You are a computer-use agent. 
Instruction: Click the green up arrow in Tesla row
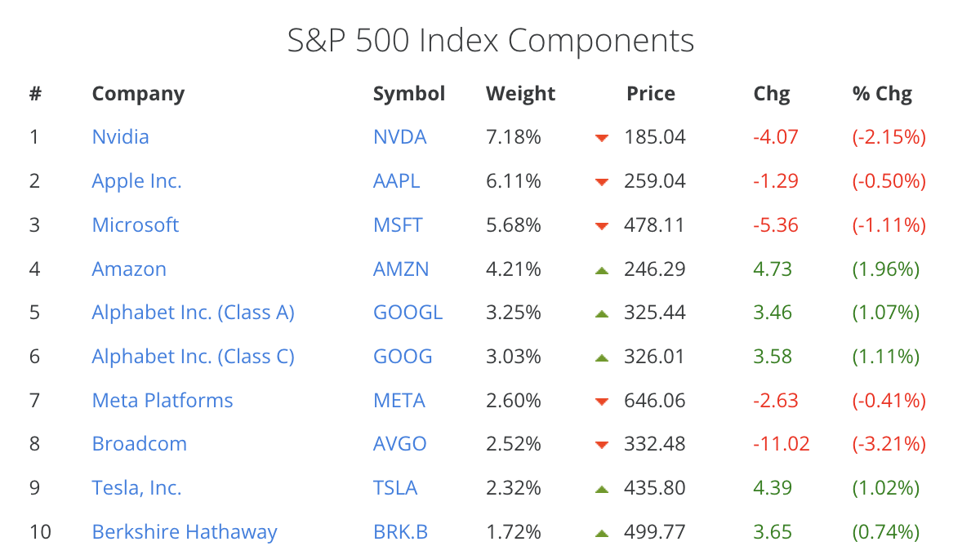coord(602,489)
